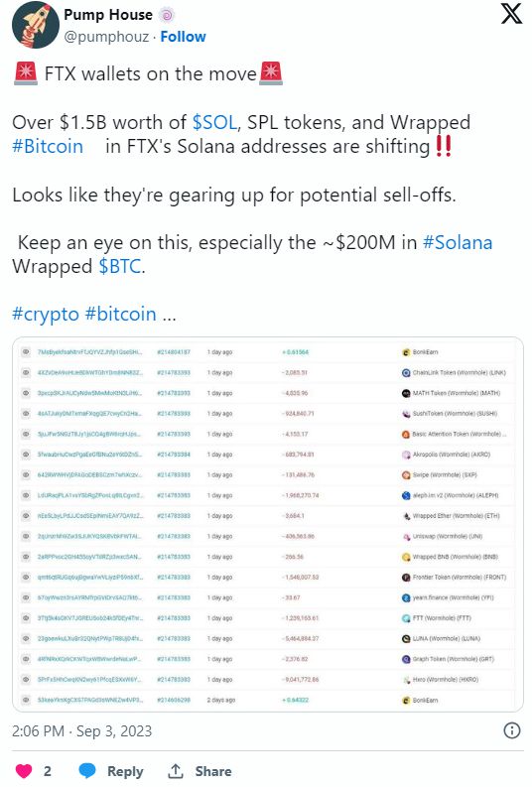Toggle the eye icon on ChainLink row
Screen dimensions: 532x787
[26, 373]
